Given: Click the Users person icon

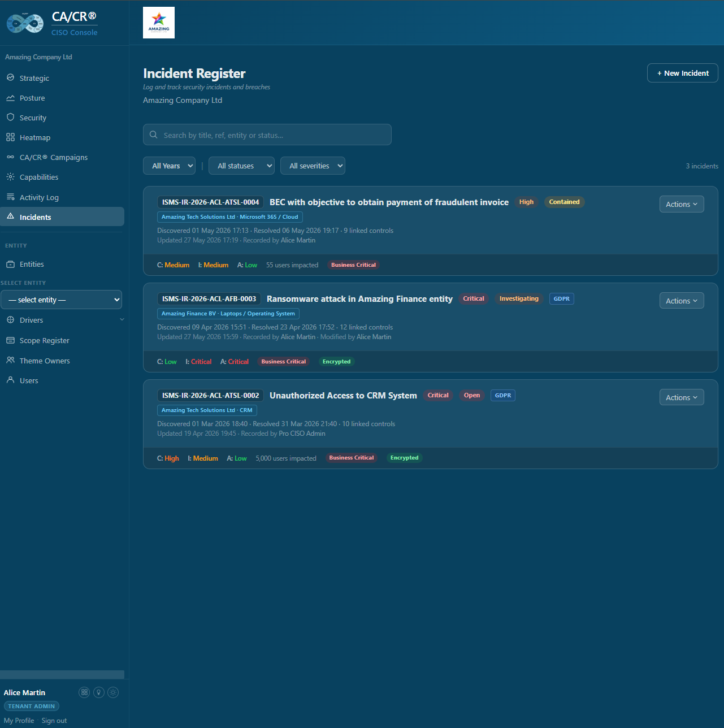Looking at the screenshot, I should pyautogui.click(x=10, y=380).
